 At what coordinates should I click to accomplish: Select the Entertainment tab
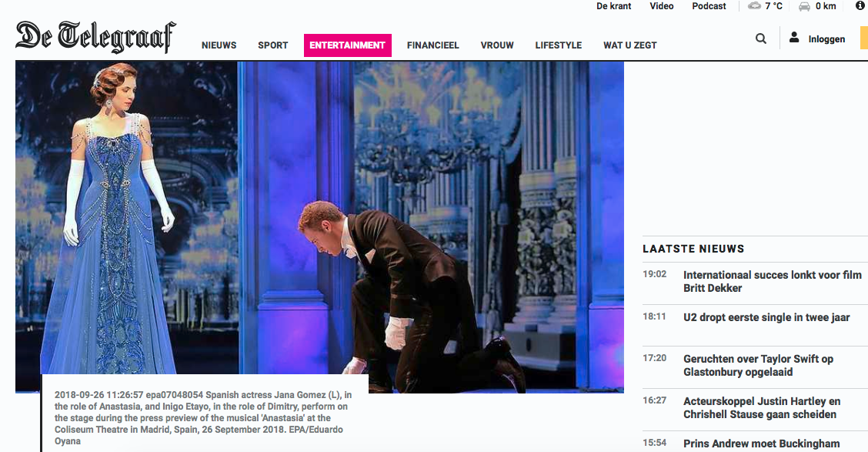coord(348,45)
